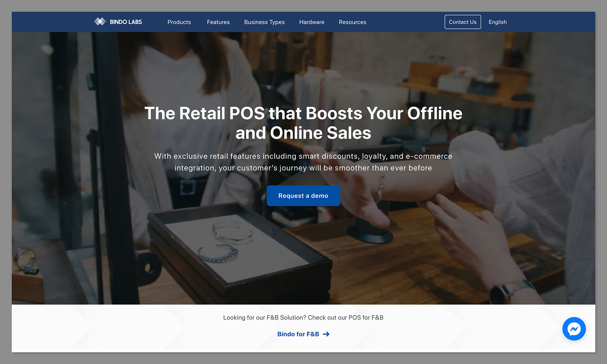Open the Hardware dropdown
The height and width of the screenshot is (364, 607).
coord(312,22)
